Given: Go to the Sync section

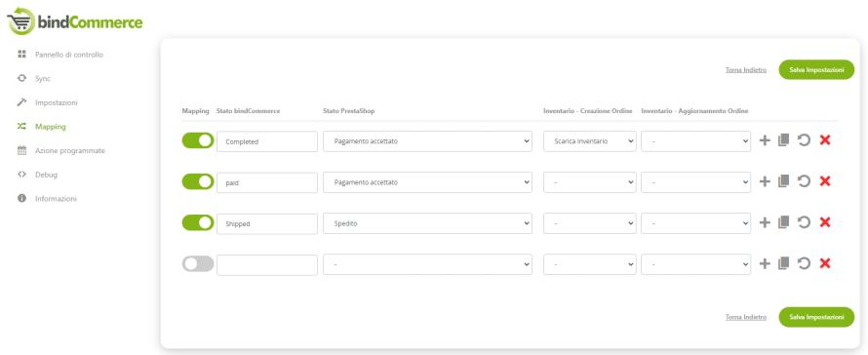Looking at the screenshot, I should (43, 79).
